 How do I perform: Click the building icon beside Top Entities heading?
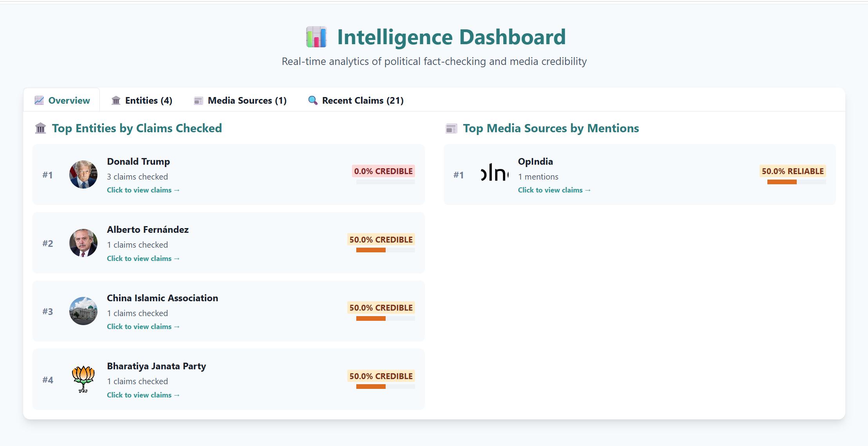(41, 128)
